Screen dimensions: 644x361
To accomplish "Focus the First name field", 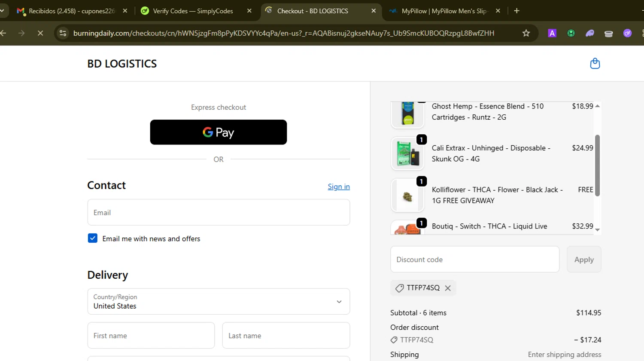I will (x=151, y=336).
